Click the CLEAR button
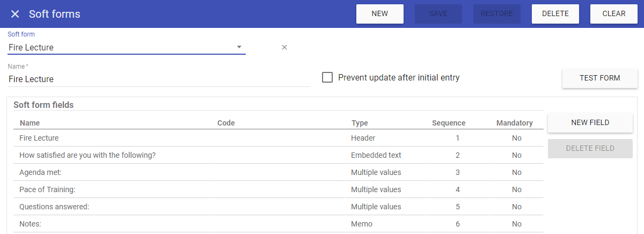This screenshot has height=234, width=644. pos(613,14)
